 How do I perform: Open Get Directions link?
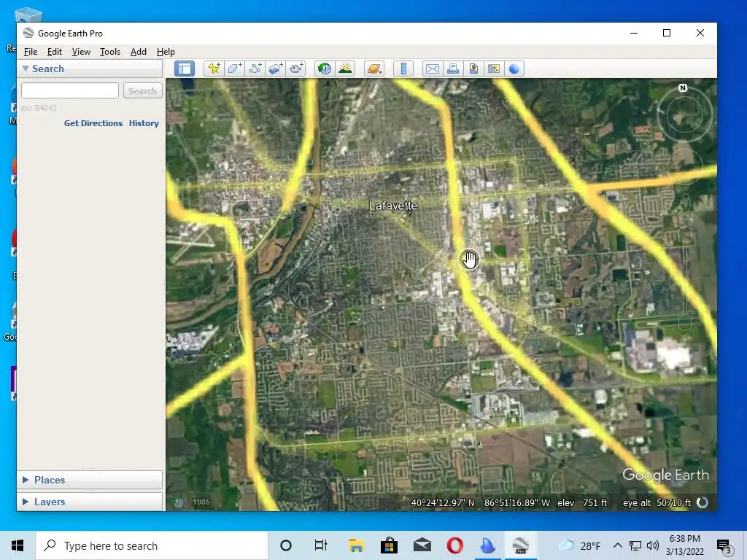(93, 123)
